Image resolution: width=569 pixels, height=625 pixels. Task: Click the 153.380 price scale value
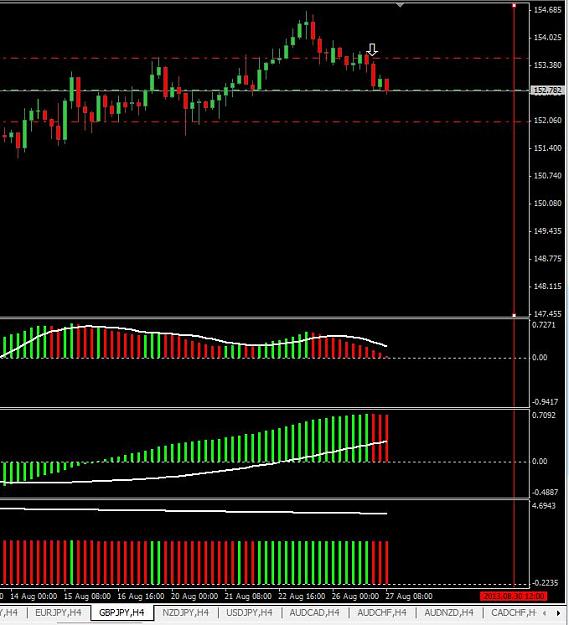[547, 65]
